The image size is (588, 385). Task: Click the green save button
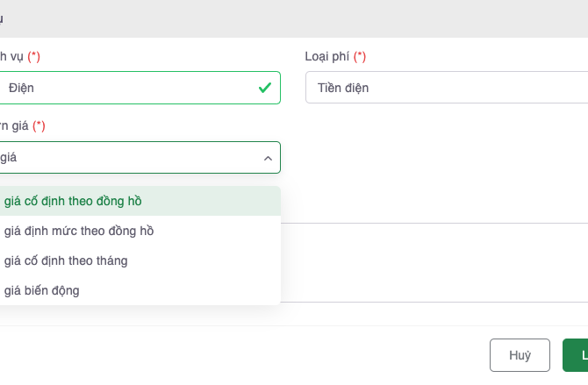click(x=577, y=355)
